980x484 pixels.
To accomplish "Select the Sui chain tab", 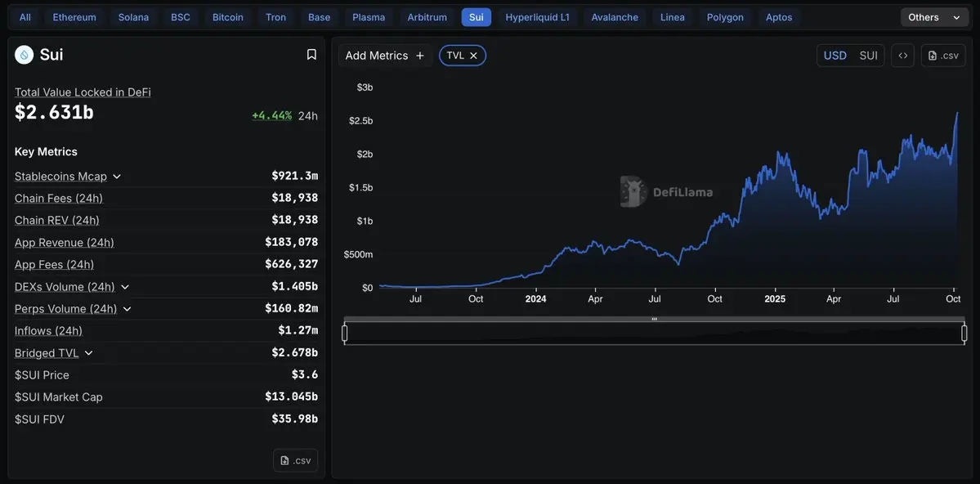I will pyautogui.click(x=477, y=17).
